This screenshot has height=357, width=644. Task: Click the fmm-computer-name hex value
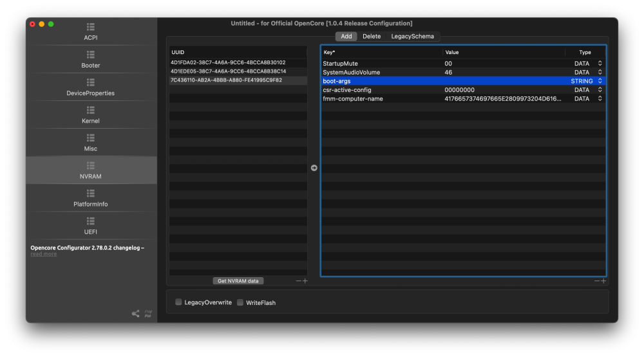coord(503,98)
